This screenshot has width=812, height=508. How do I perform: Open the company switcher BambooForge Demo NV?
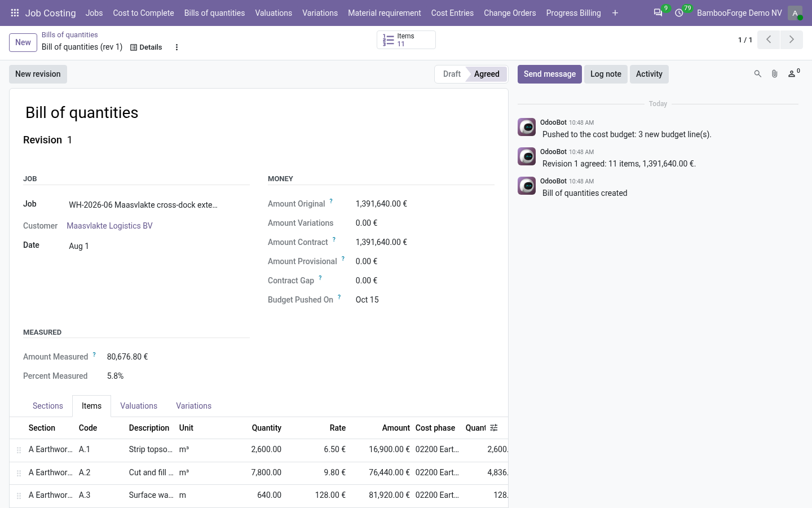point(739,13)
